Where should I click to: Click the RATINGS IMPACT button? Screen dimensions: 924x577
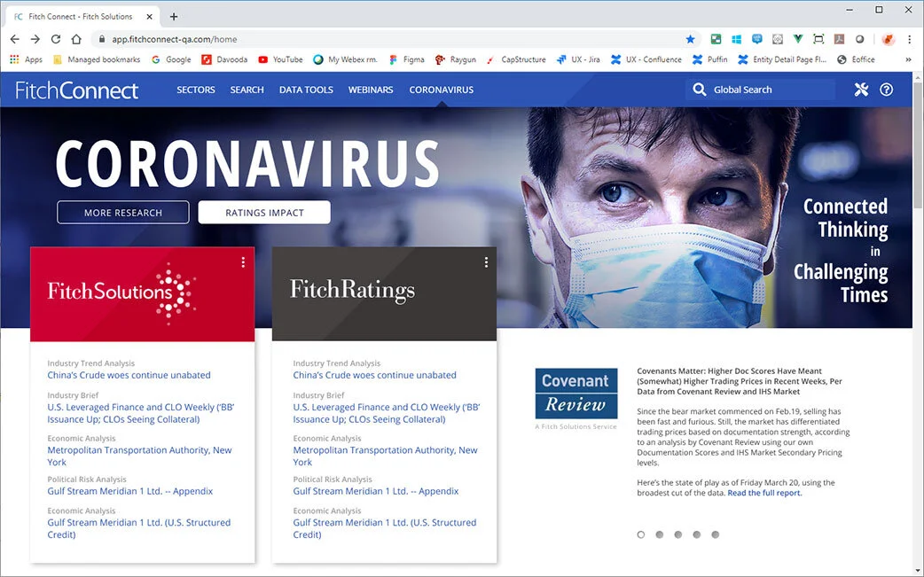(x=264, y=213)
